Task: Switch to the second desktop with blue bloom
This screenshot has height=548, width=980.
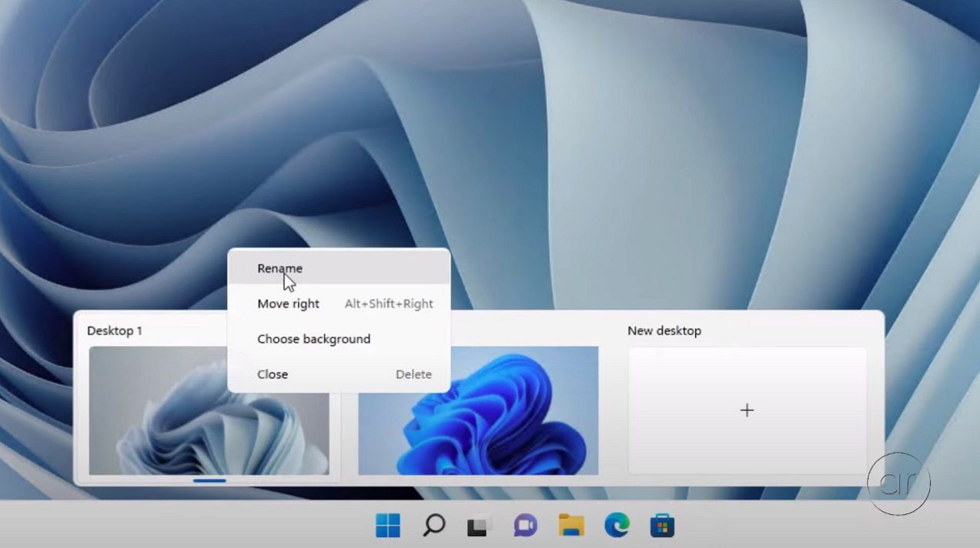Action: click(x=478, y=410)
